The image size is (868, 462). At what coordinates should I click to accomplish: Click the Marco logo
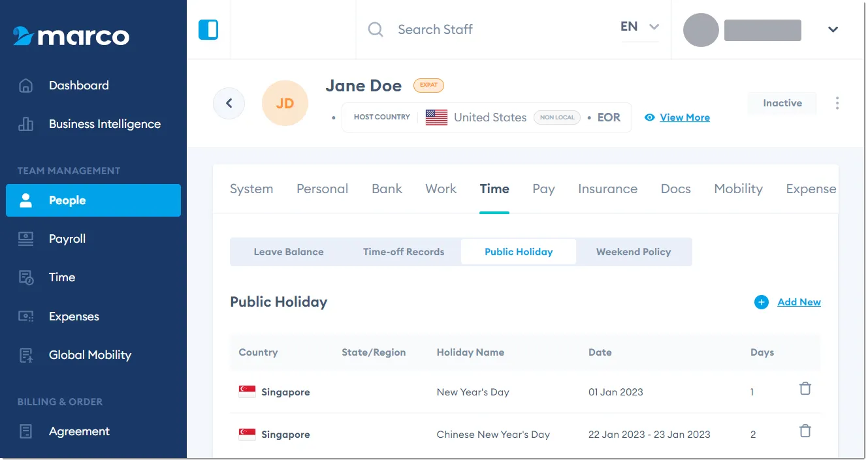coord(71,36)
